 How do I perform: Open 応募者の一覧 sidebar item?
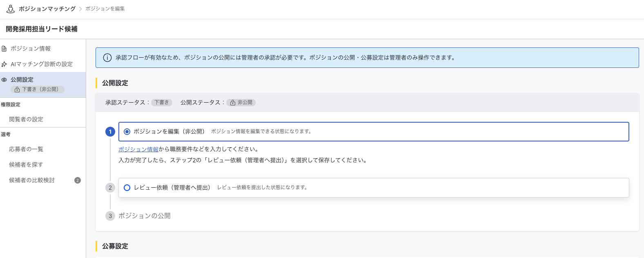click(26, 149)
